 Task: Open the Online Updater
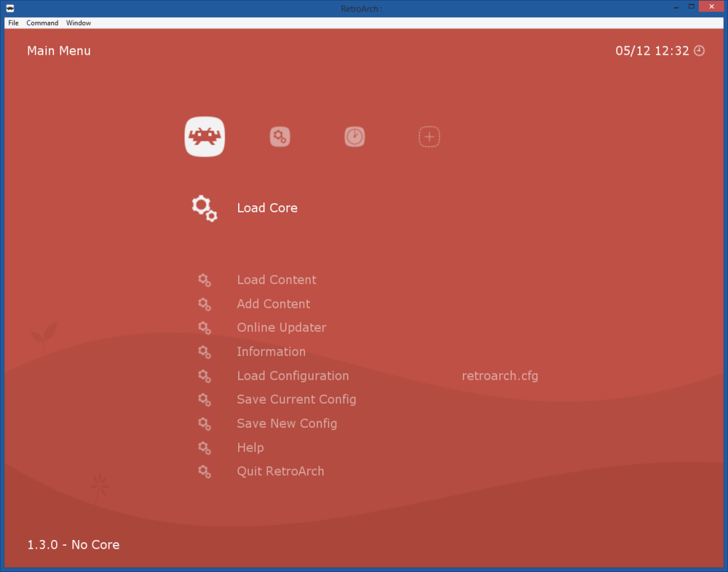(x=282, y=328)
